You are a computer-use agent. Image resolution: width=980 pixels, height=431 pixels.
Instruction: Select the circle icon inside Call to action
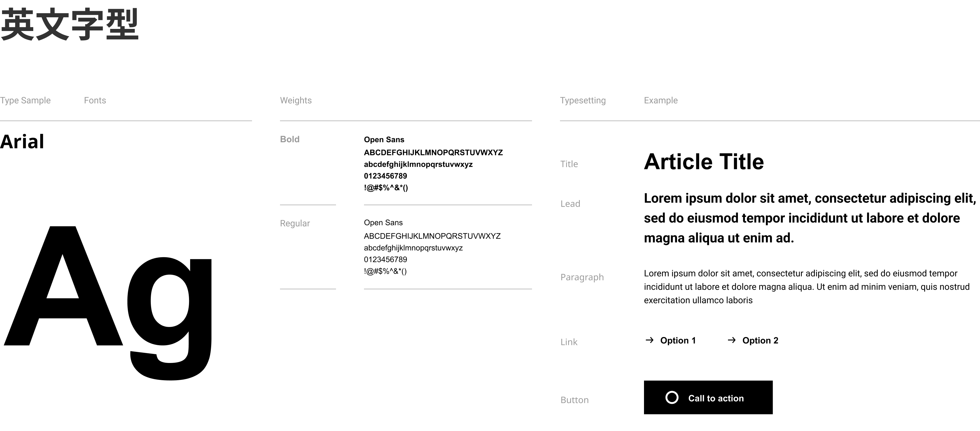(671, 397)
